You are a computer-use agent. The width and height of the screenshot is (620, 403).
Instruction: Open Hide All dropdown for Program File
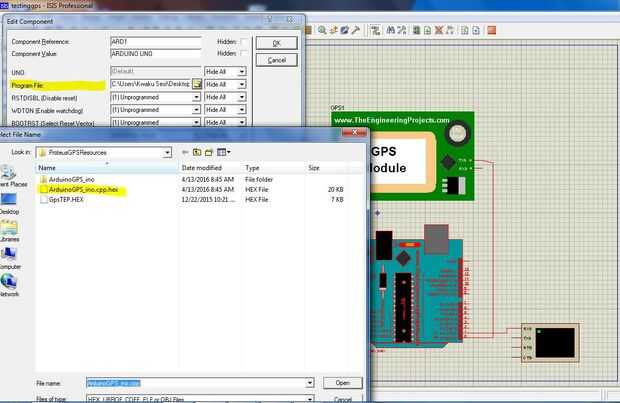tap(242, 84)
